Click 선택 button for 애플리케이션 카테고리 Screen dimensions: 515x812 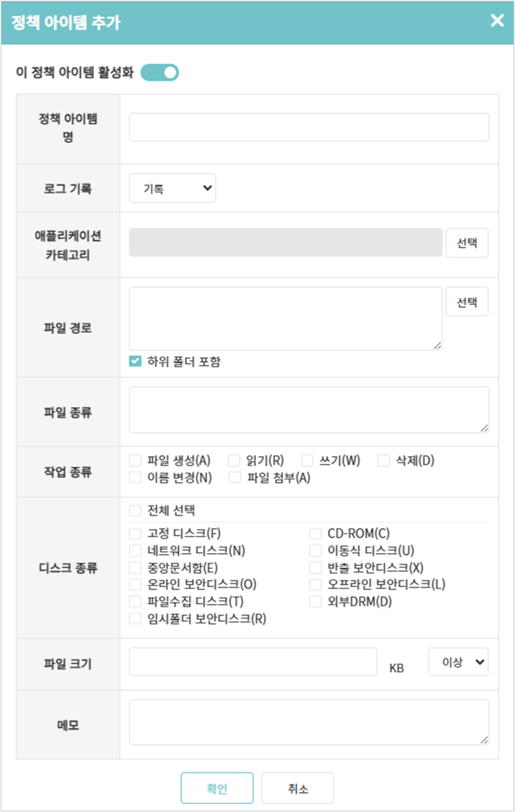(467, 242)
